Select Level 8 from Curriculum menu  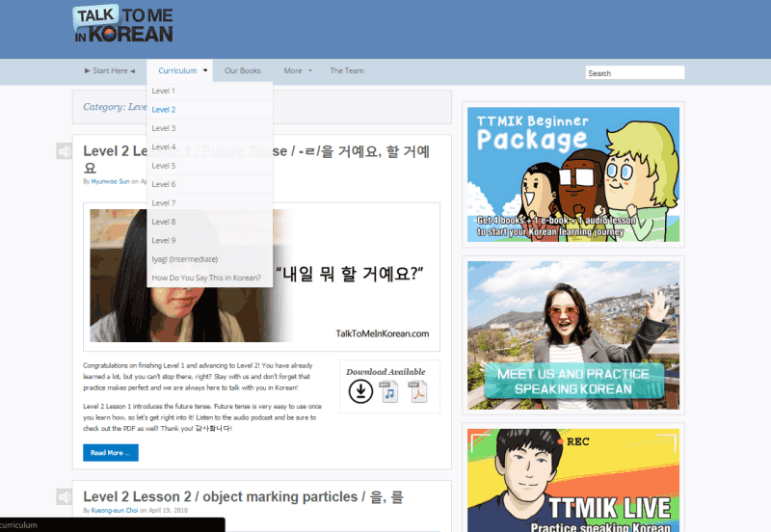coord(210,222)
